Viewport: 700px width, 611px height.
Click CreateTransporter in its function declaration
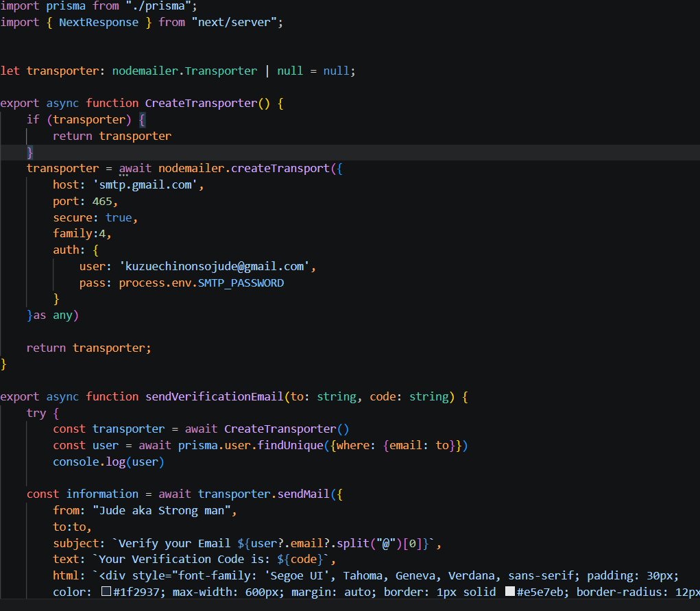202,103
